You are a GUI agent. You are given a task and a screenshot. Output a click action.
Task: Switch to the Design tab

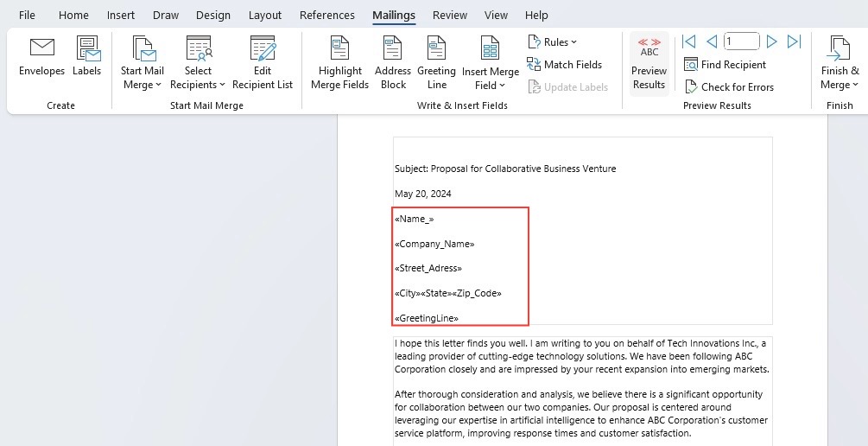pyautogui.click(x=213, y=15)
